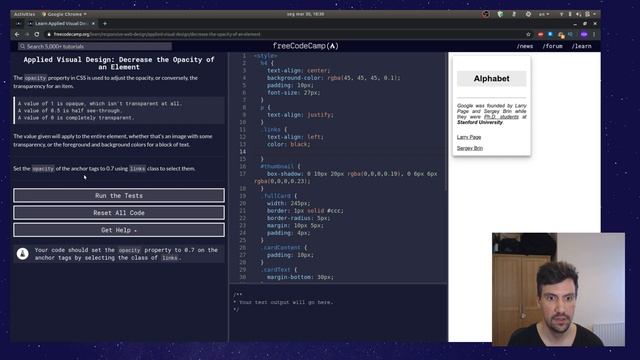Open a new browser tab with plus button
This screenshot has width=640, height=360.
[105, 24]
